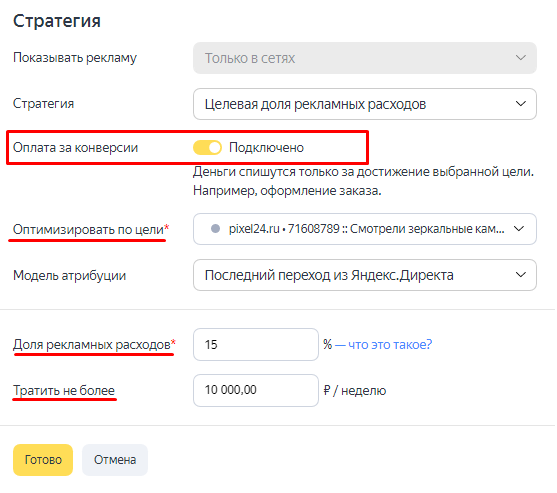Click the grey status dot before pixel24.ru
Screen dimensions: 557x493
(215, 228)
